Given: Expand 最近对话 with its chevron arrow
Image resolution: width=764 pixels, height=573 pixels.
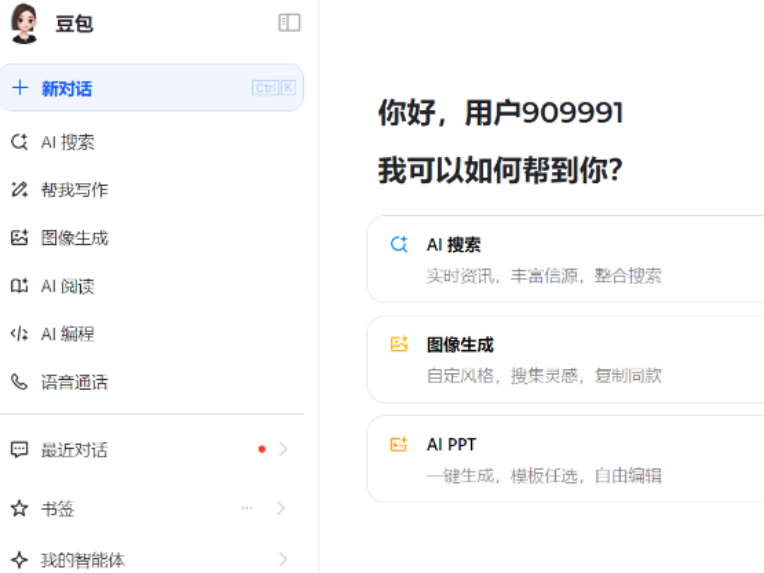Looking at the screenshot, I should tap(283, 449).
